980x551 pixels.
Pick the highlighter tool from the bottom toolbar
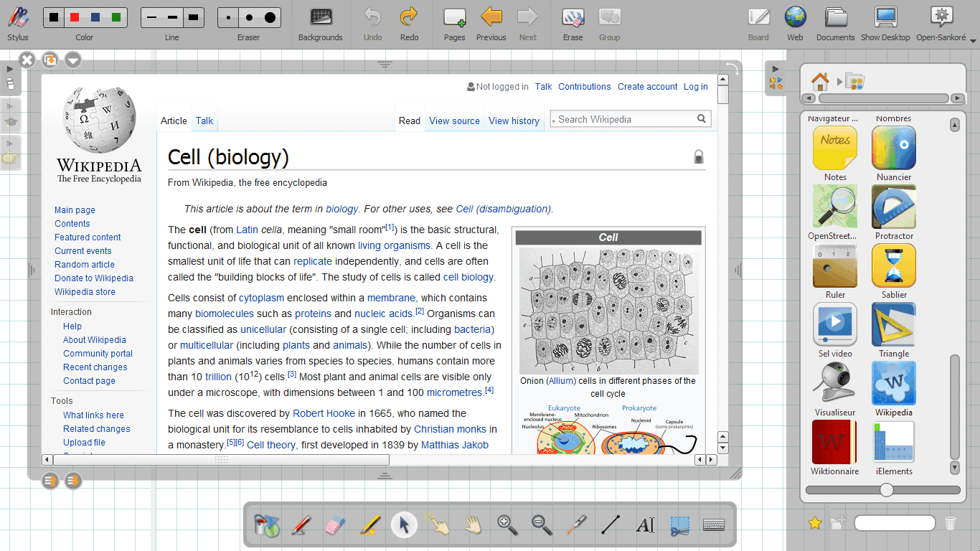coord(369,524)
